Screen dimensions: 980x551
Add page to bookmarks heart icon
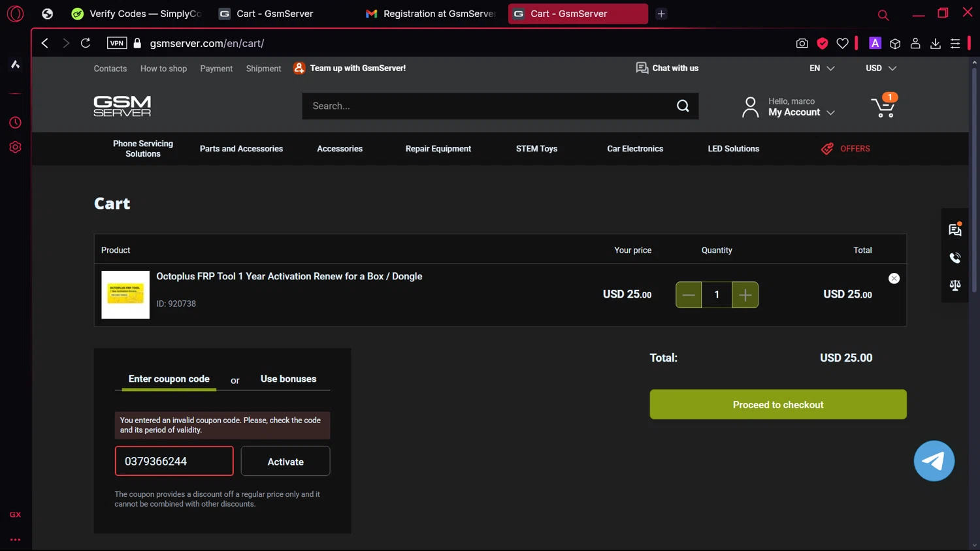point(843,43)
